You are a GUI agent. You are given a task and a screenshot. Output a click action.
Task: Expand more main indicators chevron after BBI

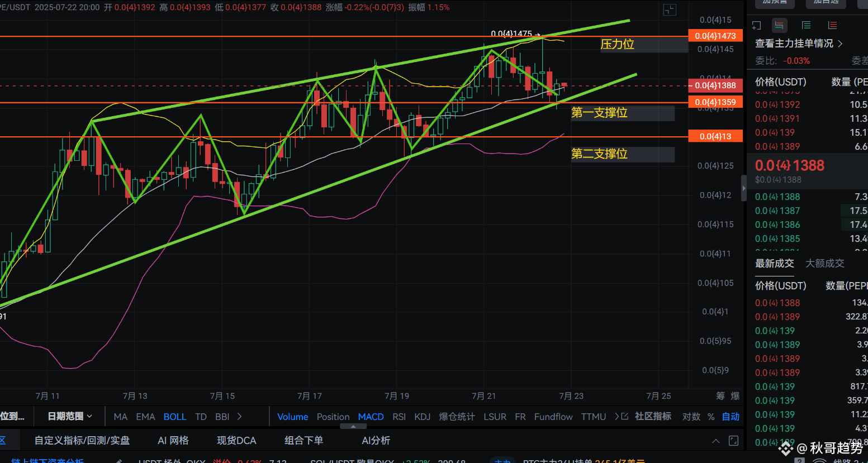click(240, 417)
